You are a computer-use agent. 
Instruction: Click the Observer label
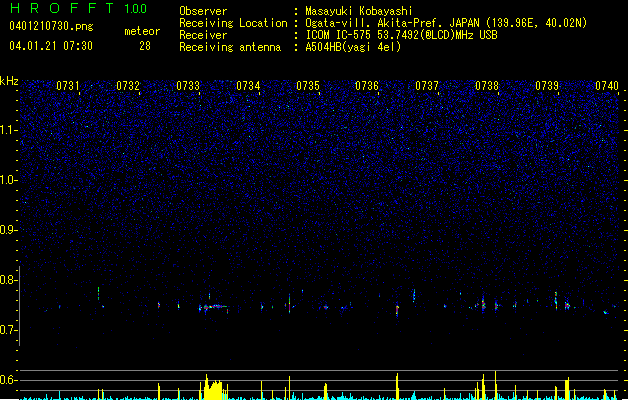(x=203, y=11)
